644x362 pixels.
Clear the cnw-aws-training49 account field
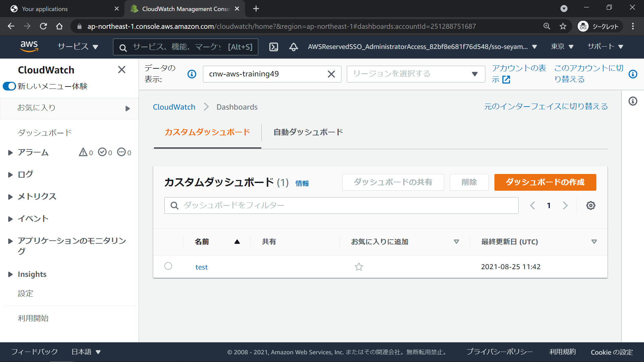(331, 74)
